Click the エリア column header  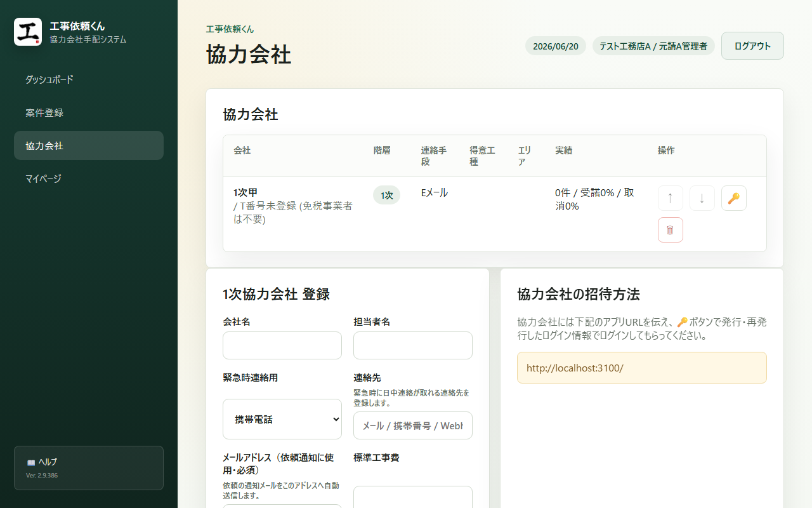pyautogui.click(x=525, y=156)
